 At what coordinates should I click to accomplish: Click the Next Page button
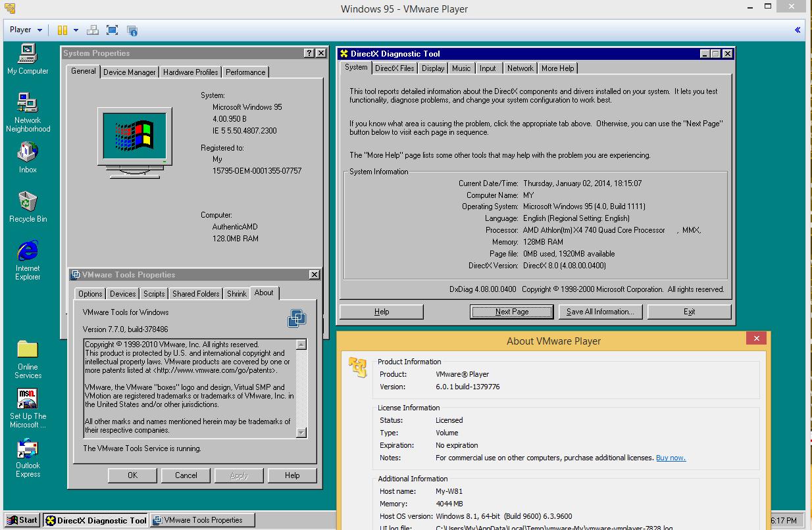(x=512, y=312)
